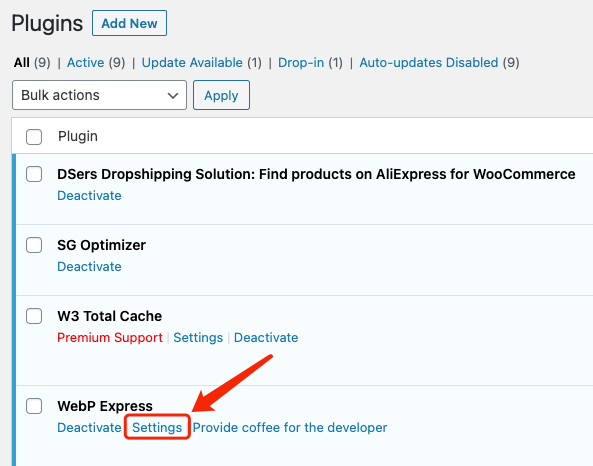
Task: Filter by Update Available
Action: tap(192, 62)
